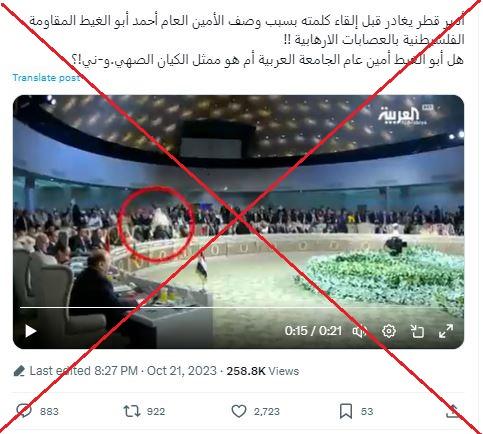
Task: Click the Last edited pencil icon
Action: click(19, 371)
